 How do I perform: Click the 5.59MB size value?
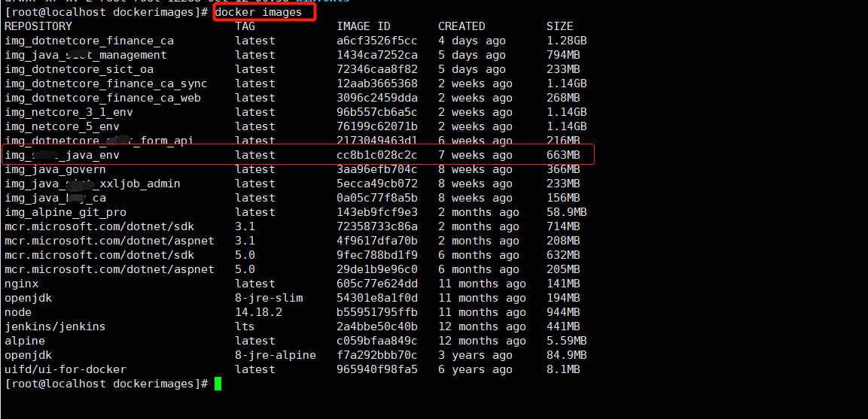(566, 341)
